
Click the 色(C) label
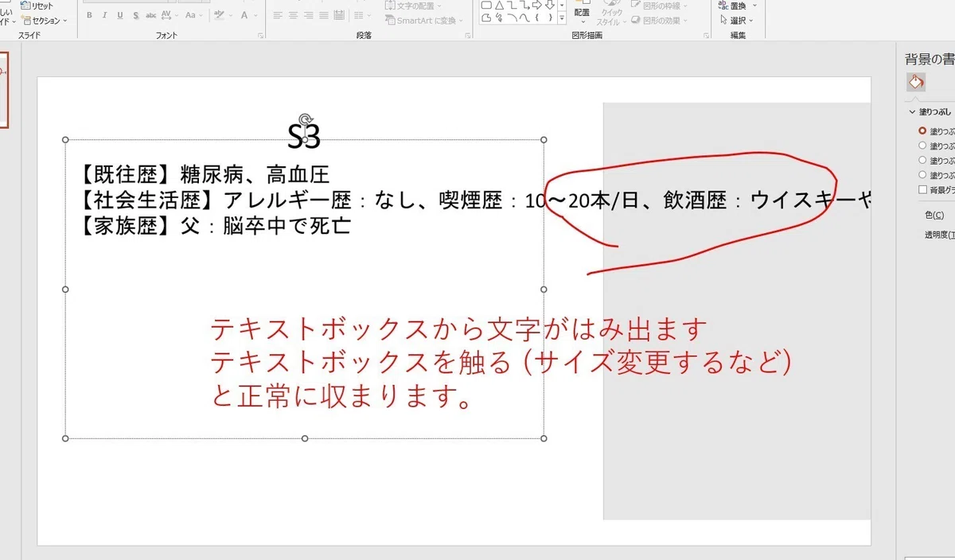click(934, 215)
